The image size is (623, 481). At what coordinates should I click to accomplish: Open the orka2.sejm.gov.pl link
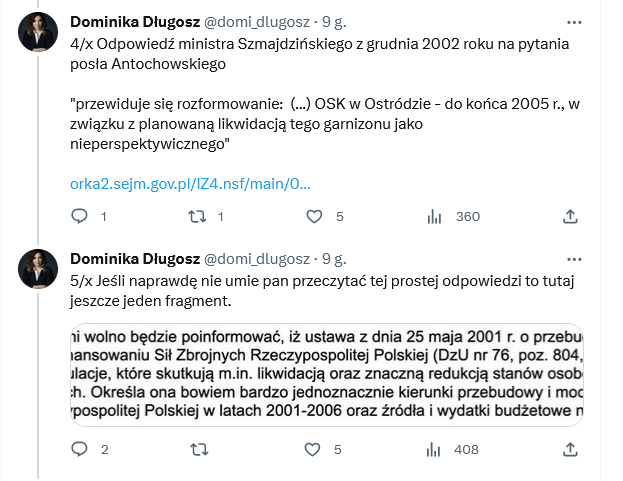(190, 184)
